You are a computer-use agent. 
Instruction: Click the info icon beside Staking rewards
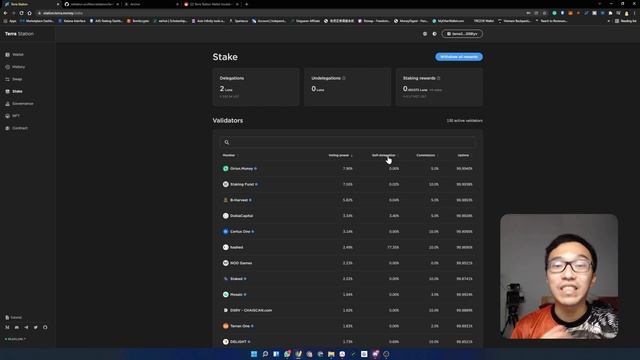click(x=439, y=78)
